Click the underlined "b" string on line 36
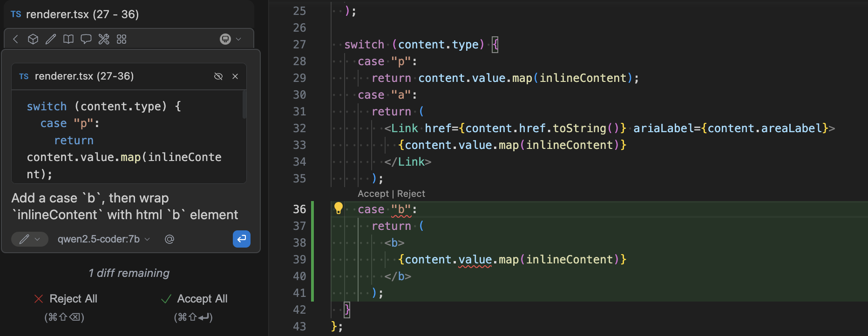The image size is (868, 336). click(x=401, y=209)
